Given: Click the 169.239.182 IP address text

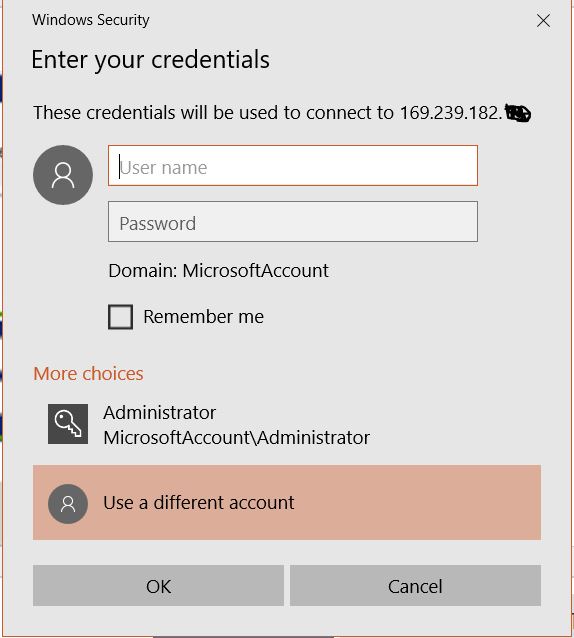Looking at the screenshot, I should click(x=451, y=113).
